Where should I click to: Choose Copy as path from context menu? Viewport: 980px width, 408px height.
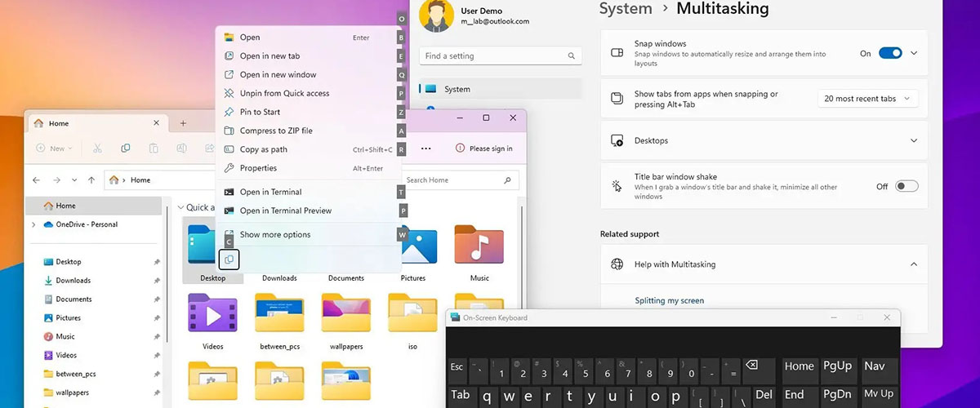tap(264, 149)
